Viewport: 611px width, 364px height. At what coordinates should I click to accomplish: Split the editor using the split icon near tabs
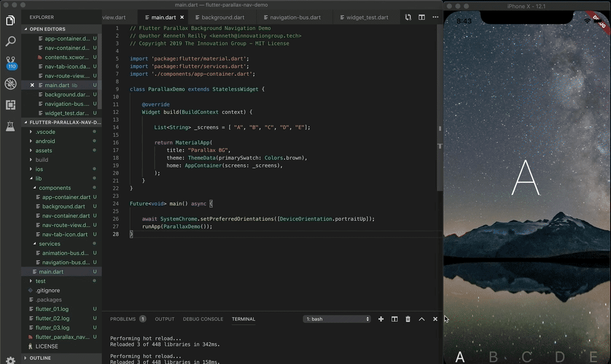point(422,17)
